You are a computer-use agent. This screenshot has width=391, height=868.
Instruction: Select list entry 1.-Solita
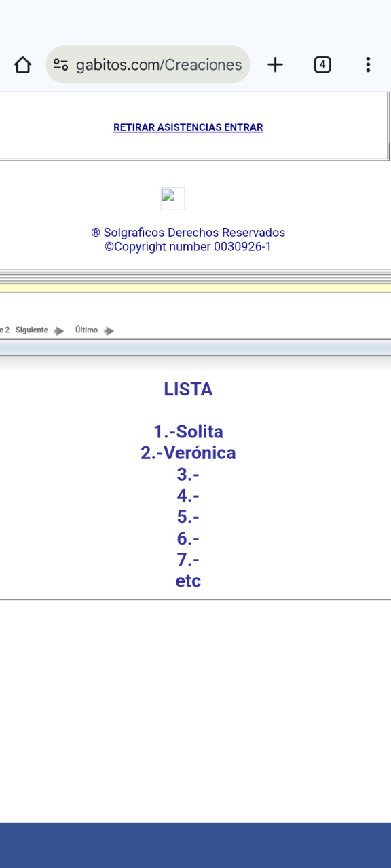188,432
